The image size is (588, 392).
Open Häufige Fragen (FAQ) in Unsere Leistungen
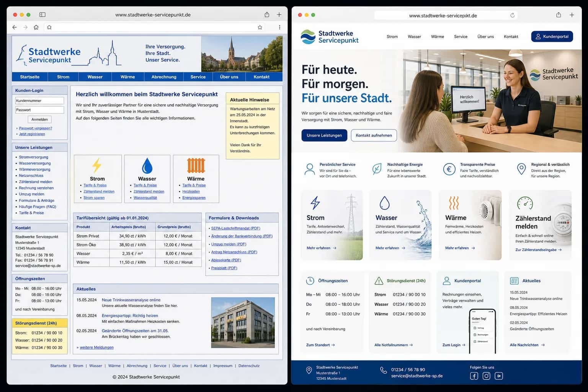coord(38,207)
